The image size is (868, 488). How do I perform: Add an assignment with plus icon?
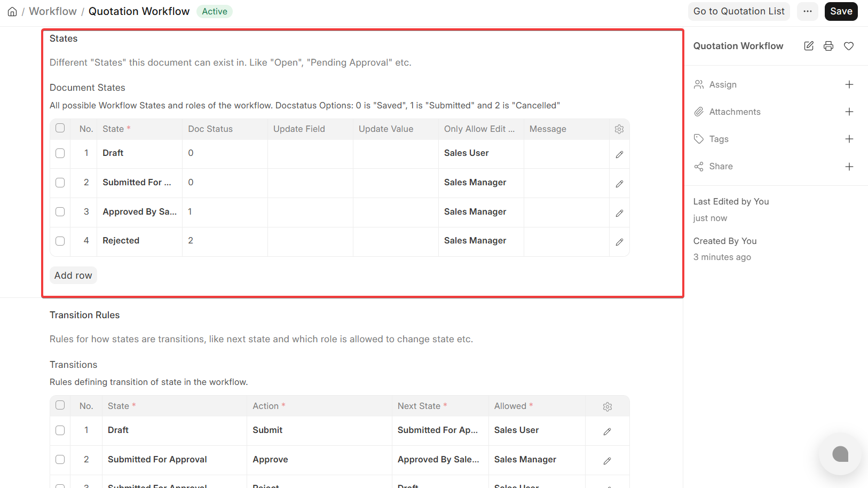(849, 84)
